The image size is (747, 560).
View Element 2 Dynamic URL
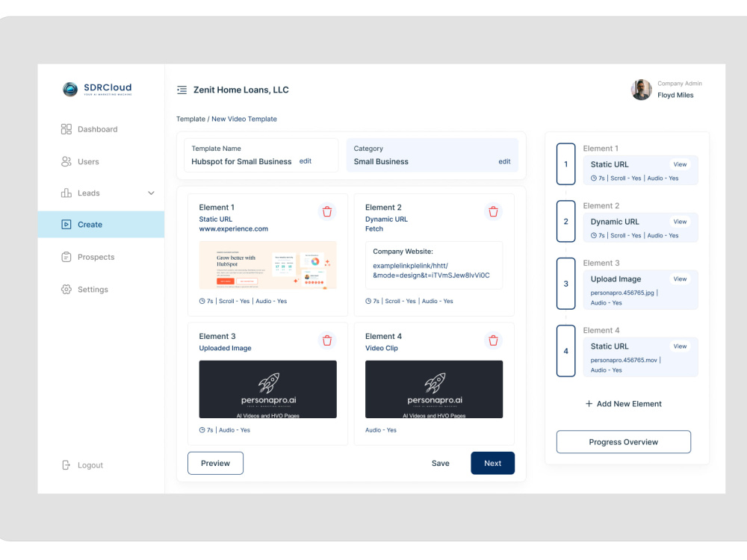pos(680,222)
